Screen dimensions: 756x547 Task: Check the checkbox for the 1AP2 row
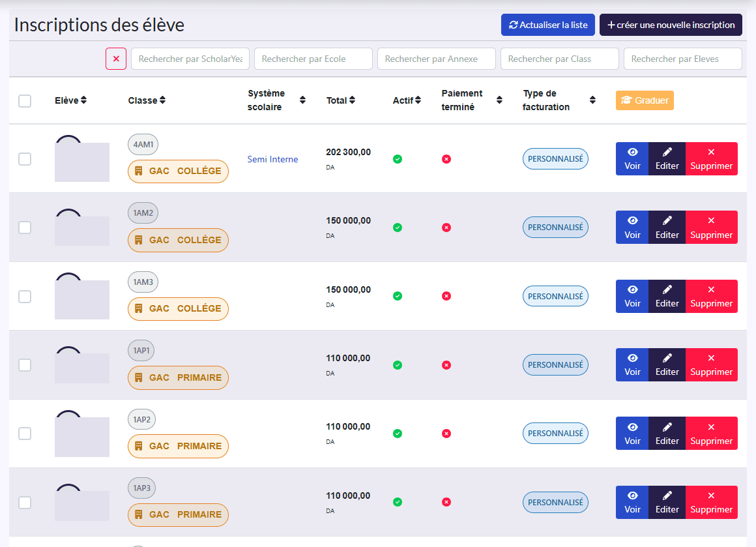(x=25, y=434)
